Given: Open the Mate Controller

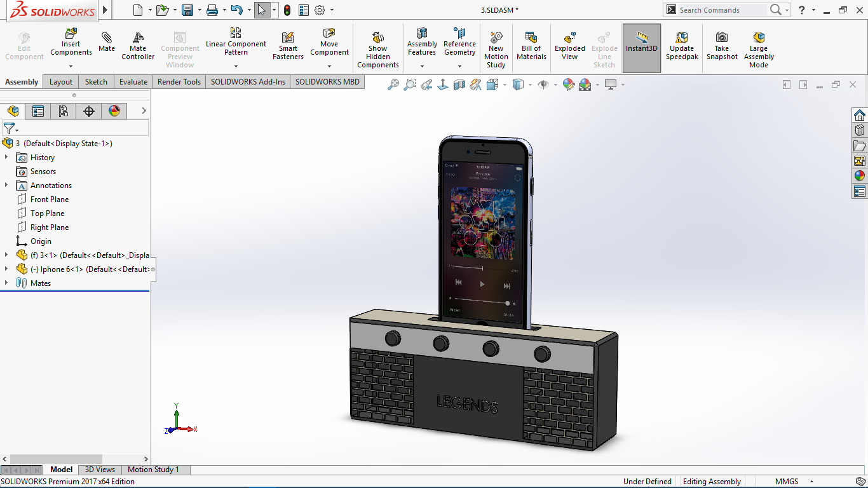Looking at the screenshot, I should (x=138, y=46).
